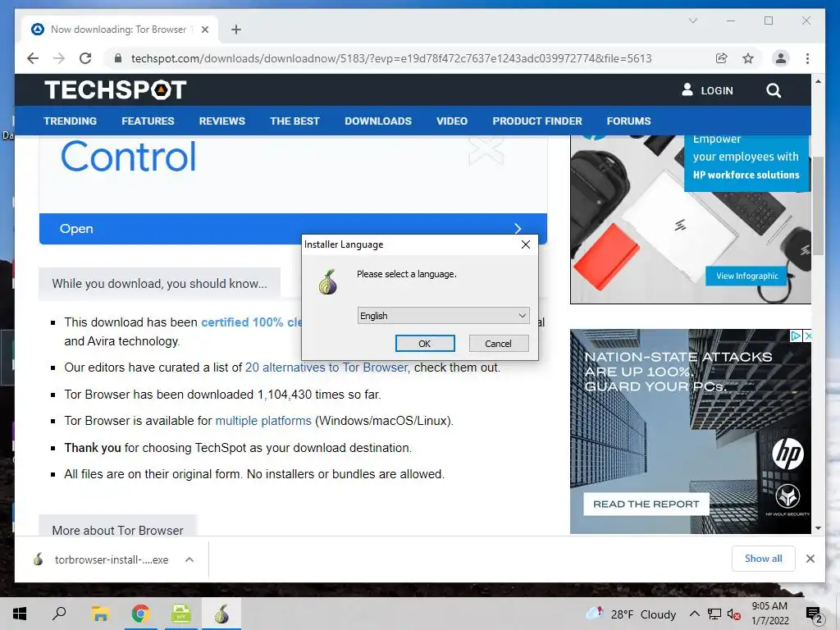This screenshot has height=630, width=840.
Task: Click the page scrollbar up arrow
Action: 818,81
